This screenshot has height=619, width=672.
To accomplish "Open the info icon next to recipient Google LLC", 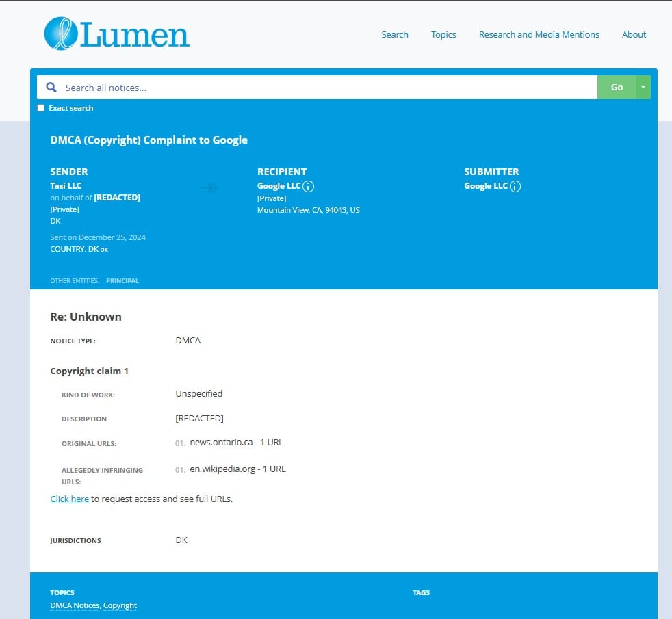I will point(308,186).
